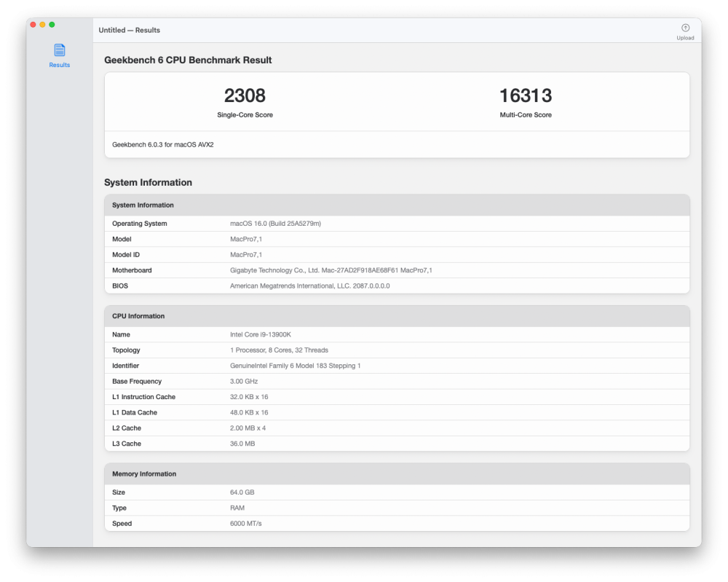The image size is (728, 582).
Task: Click the memory Speed row label
Action: 122,524
